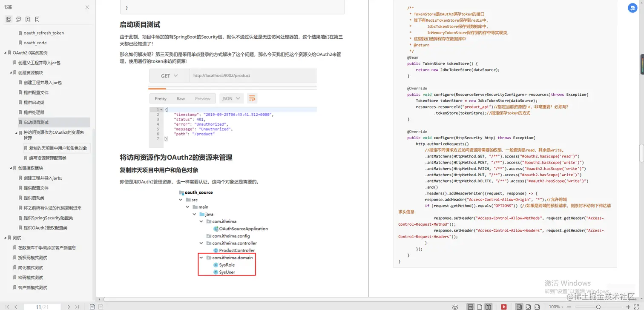
Task: Delete the selected bookmark
Action: 37,19
